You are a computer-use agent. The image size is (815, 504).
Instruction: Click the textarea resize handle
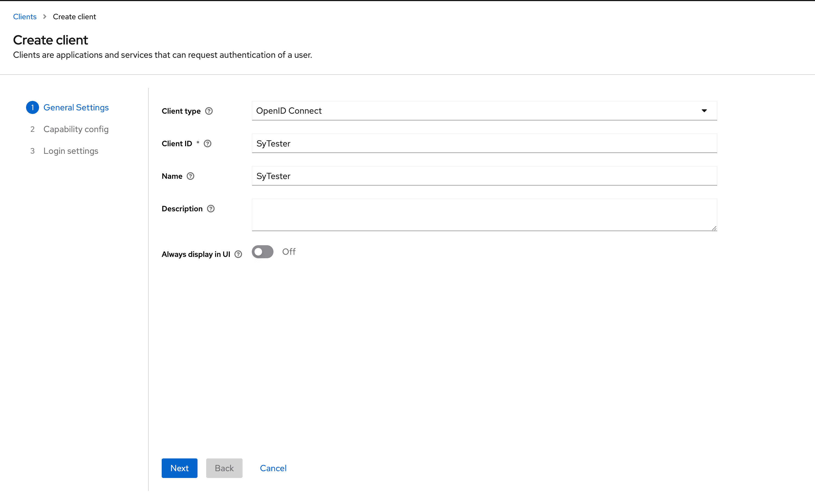pyautogui.click(x=714, y=228)
